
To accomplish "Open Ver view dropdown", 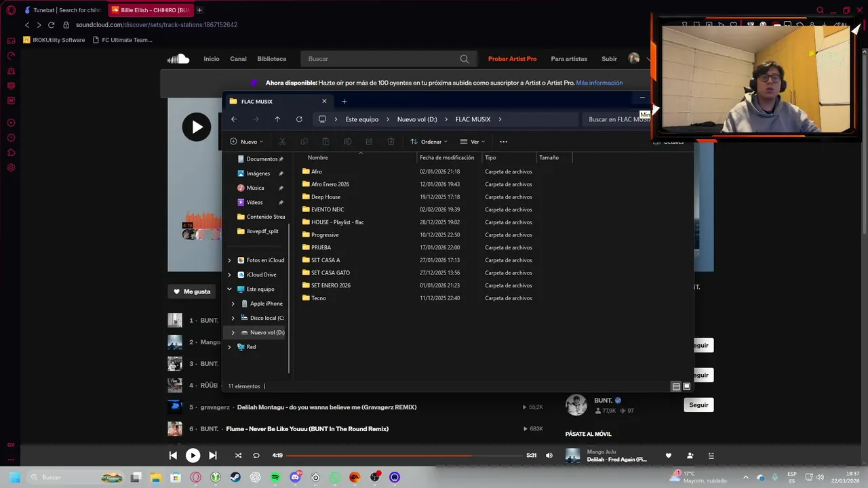I will pyautogui.click(x=473, y=142).
